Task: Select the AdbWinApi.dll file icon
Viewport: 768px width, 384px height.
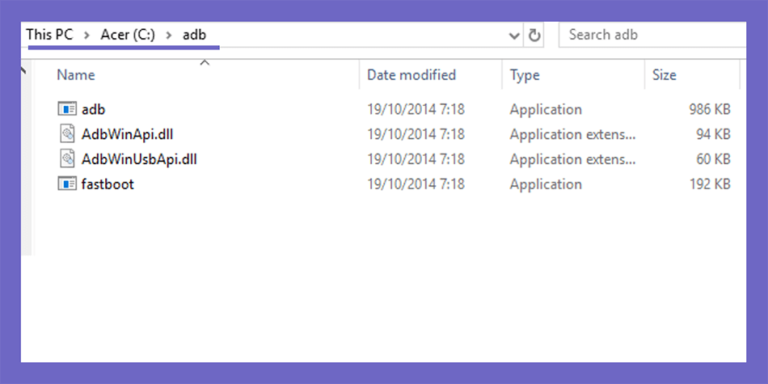Action: (x=67, y=134)
